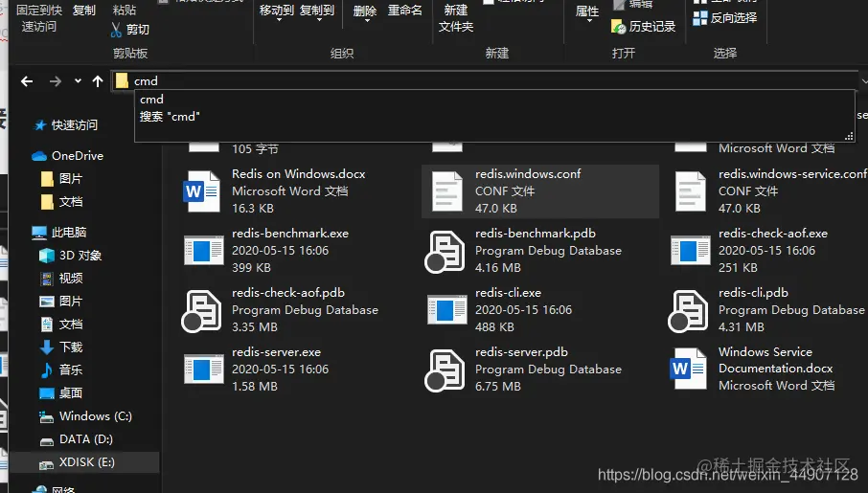Open the 属性 dropdown
868x493 pixels.
pyautogui.click(x=587, y=13)
